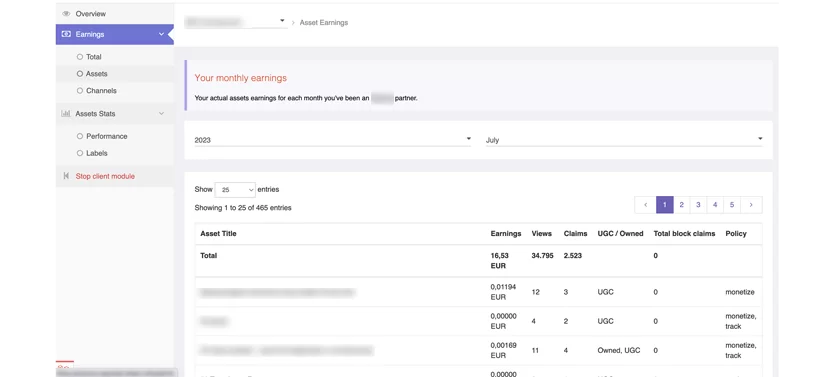Go to page 2 in pagination
Screen dimensions: 834x377
[x=681, y=205]
